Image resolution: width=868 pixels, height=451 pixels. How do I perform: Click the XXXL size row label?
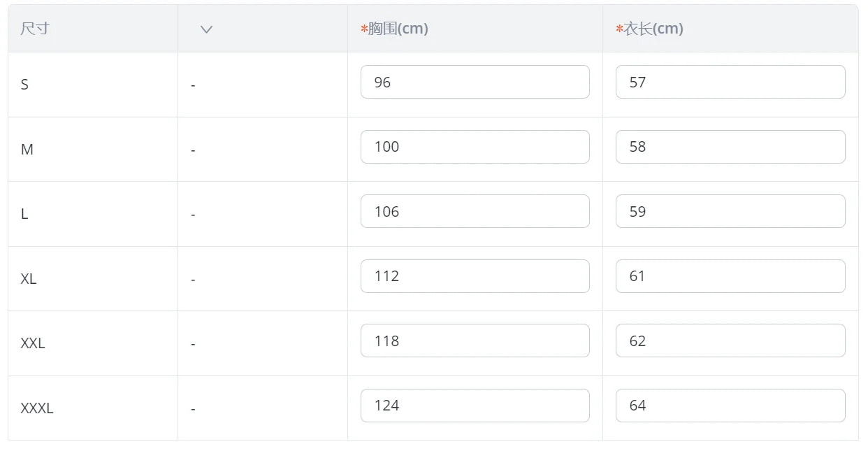tap(37, 408)
